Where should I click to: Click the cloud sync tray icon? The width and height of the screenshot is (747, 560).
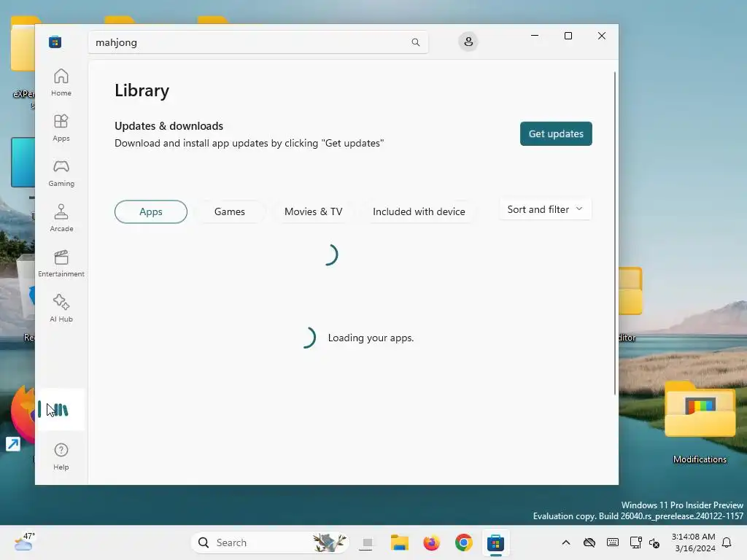coord(589,542)
